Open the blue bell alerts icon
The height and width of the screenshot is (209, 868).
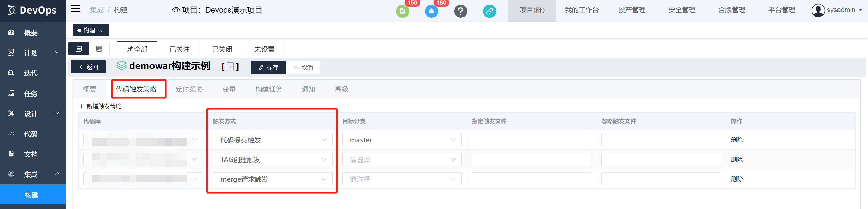(x=431, y=11)
